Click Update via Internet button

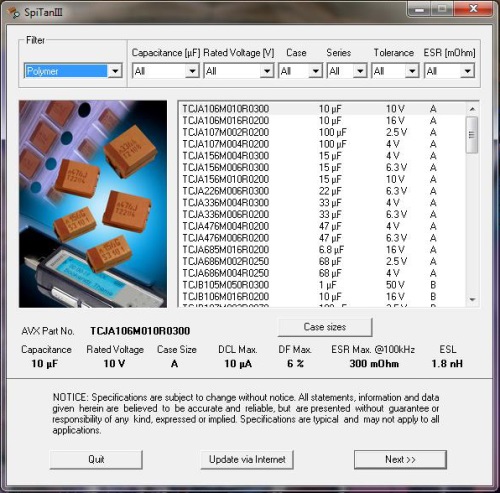[247, 460]
